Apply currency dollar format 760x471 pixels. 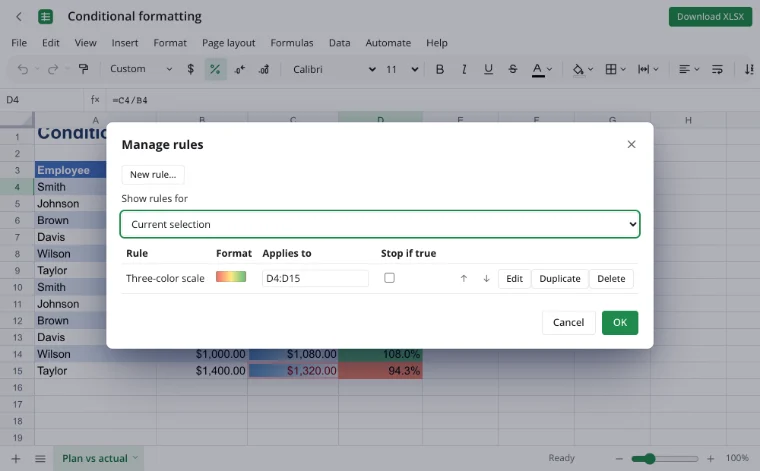click(x=190, y=69)
